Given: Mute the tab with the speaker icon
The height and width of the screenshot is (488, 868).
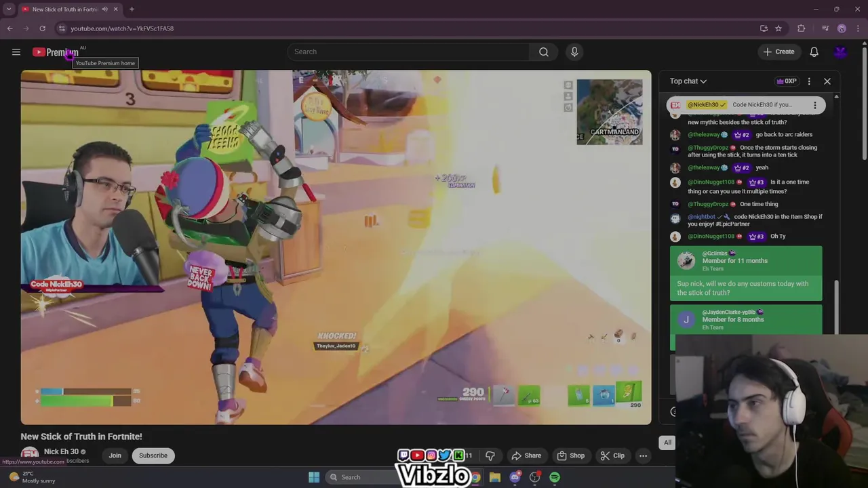Looking at the screenshot, I should [x=104, y=9].
